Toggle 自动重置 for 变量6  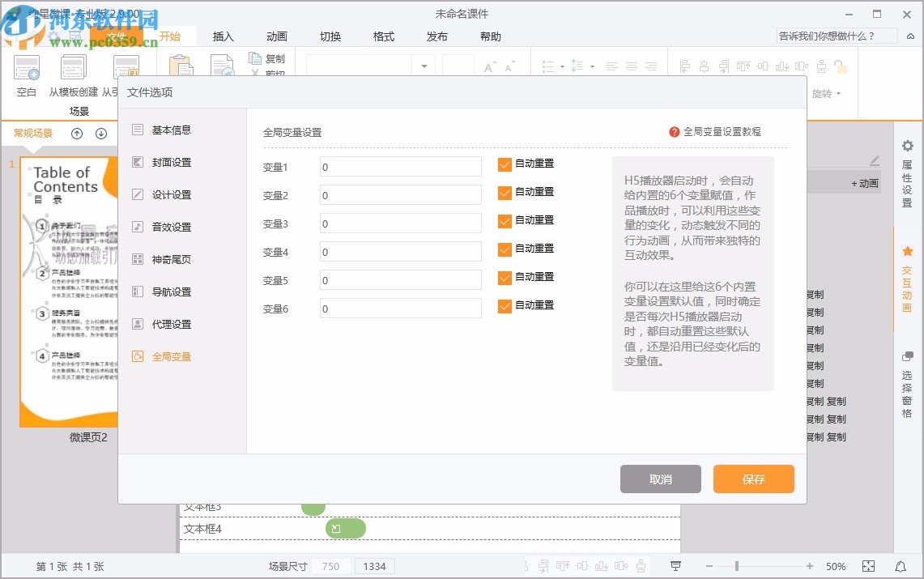[x=505, y=305]
